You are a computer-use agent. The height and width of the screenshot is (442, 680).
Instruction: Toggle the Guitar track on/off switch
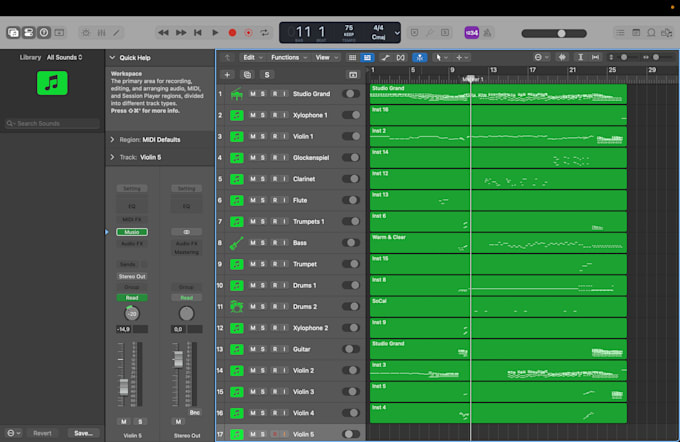(351, 349)
